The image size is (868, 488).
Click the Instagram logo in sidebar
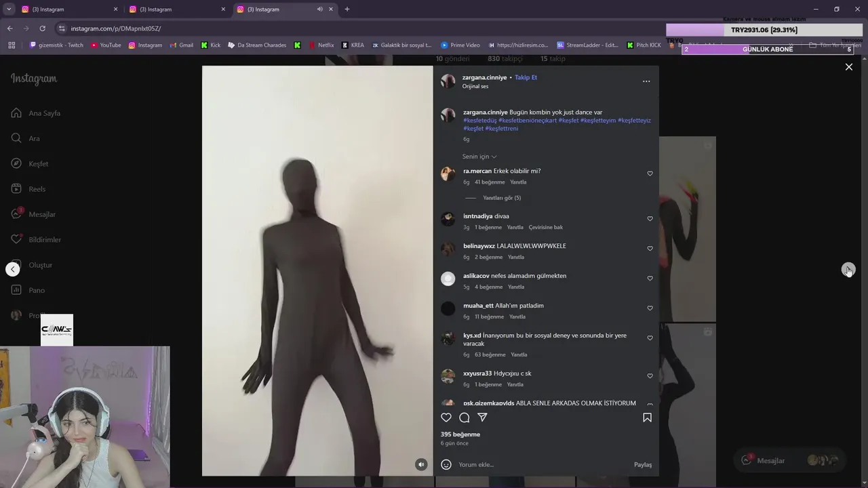pos(34,79)
